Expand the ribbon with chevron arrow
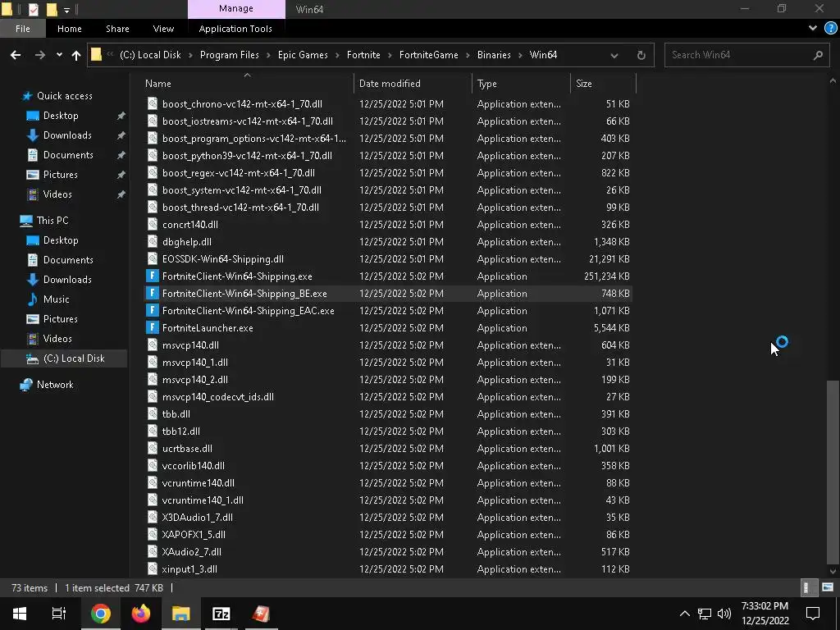 (x=813, y=29)
